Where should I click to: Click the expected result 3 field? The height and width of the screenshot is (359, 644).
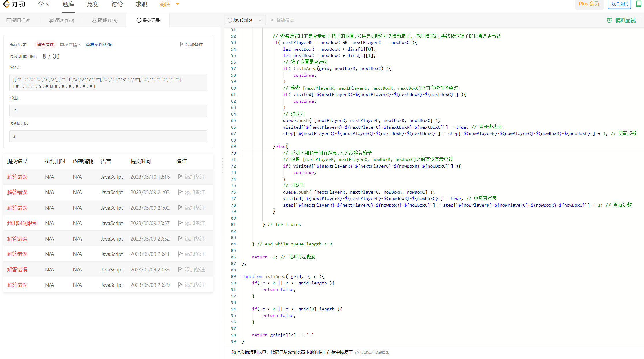[x=108, y=136]
